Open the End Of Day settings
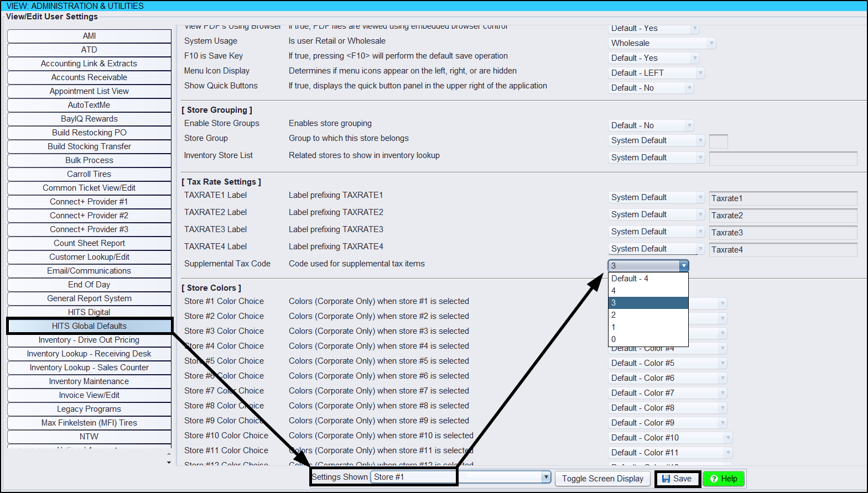The height and width of the screenshot is (493, 868). (89, 285)
